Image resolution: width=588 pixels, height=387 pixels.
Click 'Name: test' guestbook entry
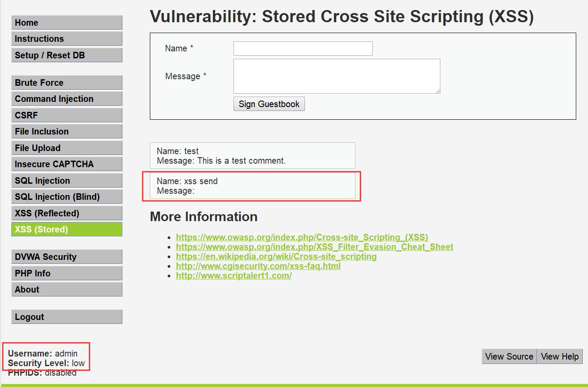pyautogui.click(x=178, y=151)
